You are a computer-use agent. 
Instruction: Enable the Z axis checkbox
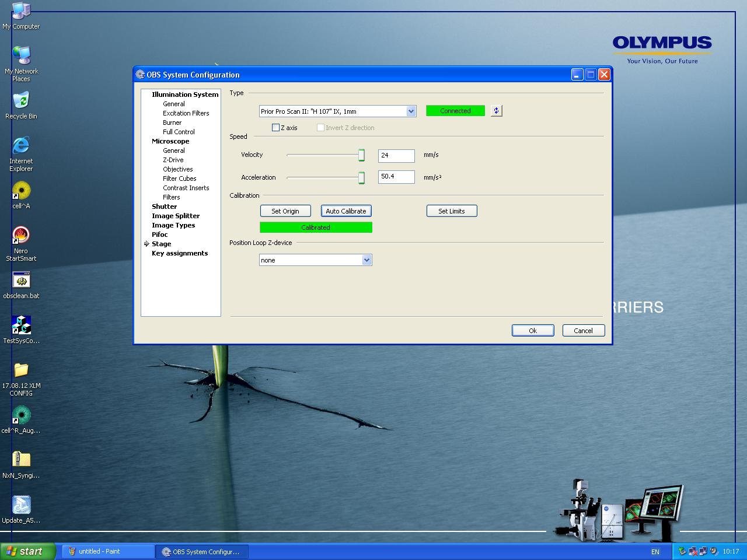pyautogui.click(x=275, y=127)
